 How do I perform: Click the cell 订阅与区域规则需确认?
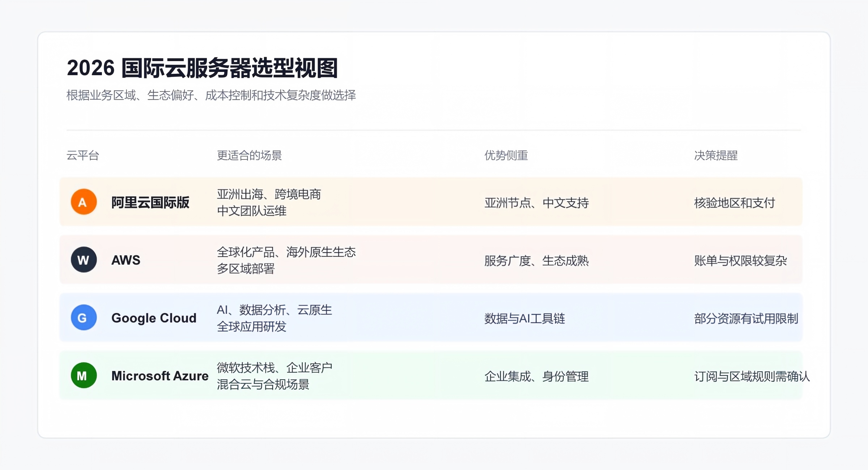(752, 376)
